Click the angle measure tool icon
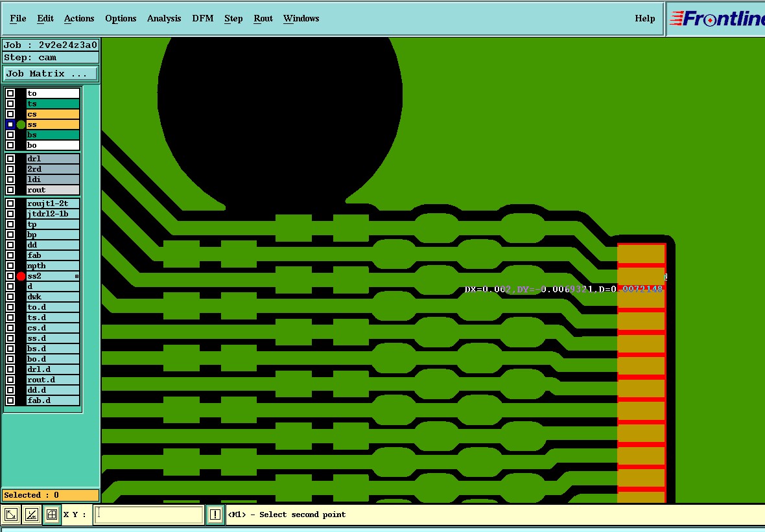 pyautogui.click(x=32, y=515)
